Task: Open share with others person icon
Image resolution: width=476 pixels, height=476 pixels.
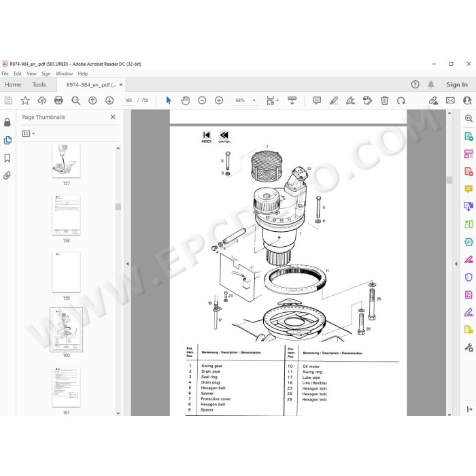Action: coord(467,101)
